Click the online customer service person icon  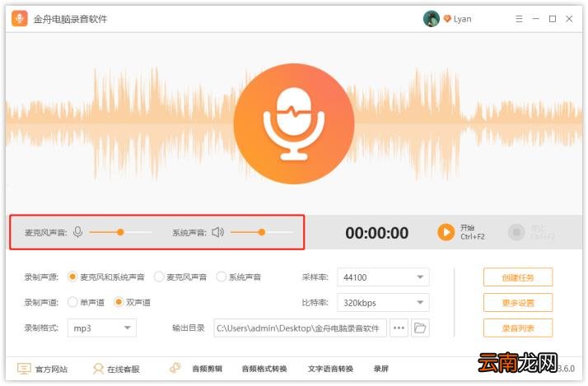tap(98, 369)
